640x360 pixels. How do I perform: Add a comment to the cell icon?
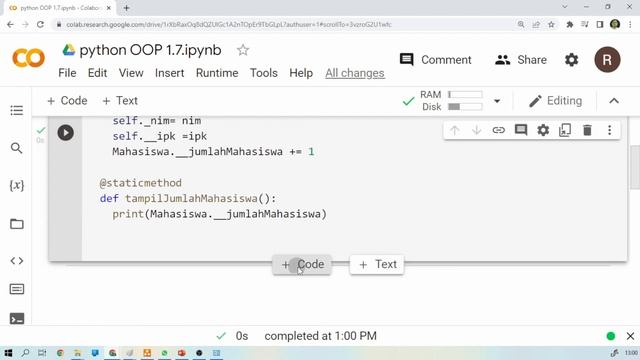(x=521, y=130)
